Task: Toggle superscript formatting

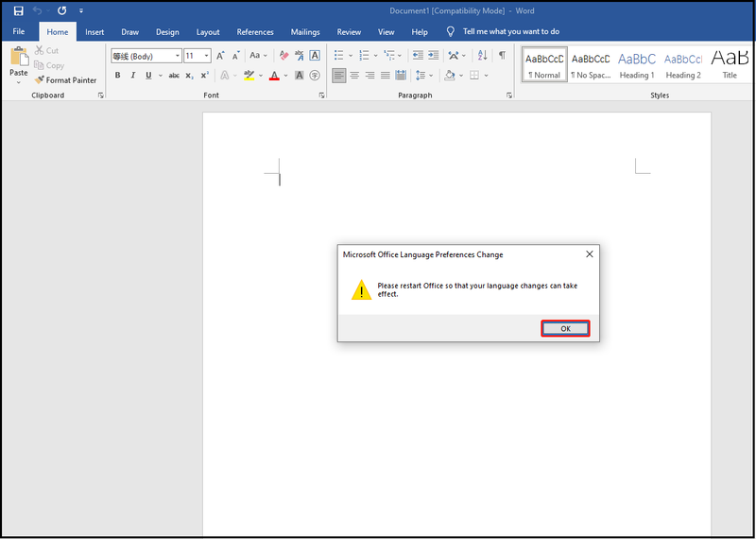Action: coord(204,76)
